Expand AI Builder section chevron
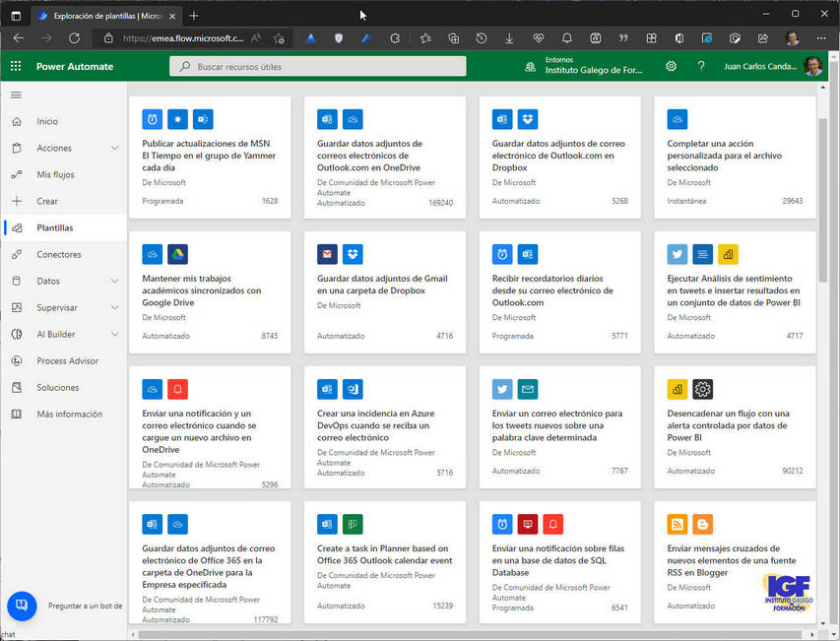Viewport: 840px width, 641px height. [x=115, y=335]
